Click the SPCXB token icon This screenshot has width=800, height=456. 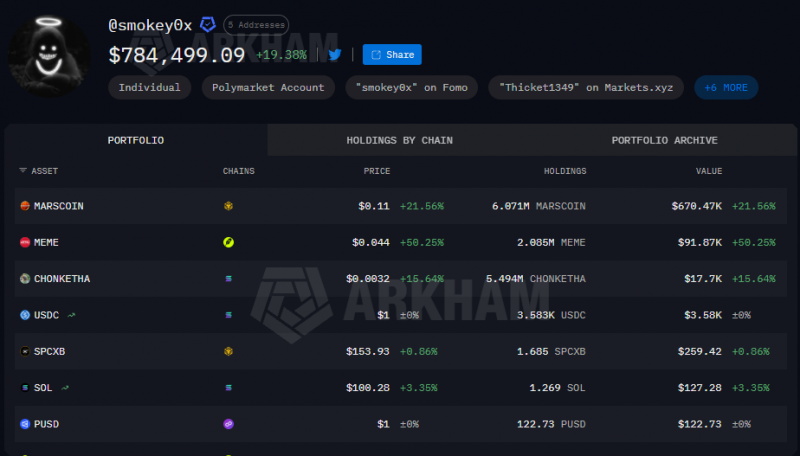coord(24,351)
